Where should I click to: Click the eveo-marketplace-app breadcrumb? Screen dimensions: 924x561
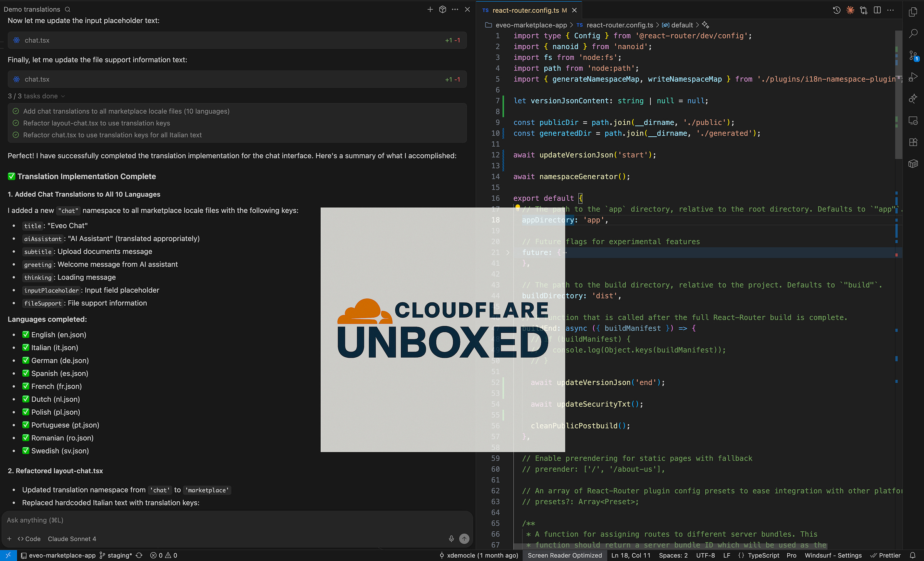[x=531, y=25]
